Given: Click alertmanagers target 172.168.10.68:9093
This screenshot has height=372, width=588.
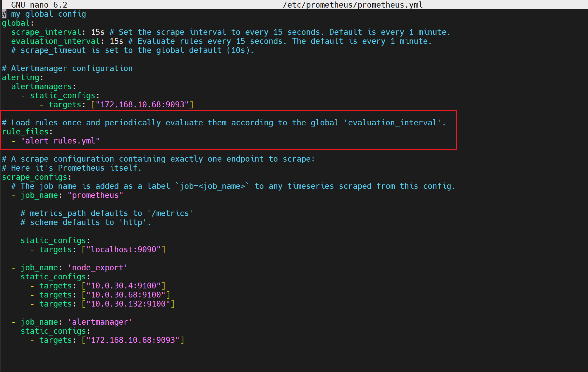Looking at the screenshot, I should tap(142, 105).
